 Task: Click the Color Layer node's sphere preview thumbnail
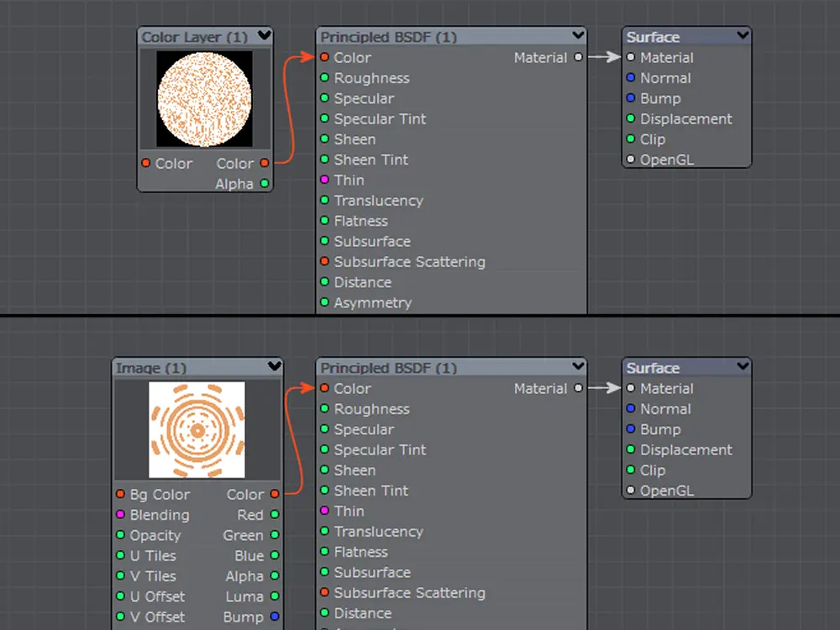click(204, 99)
